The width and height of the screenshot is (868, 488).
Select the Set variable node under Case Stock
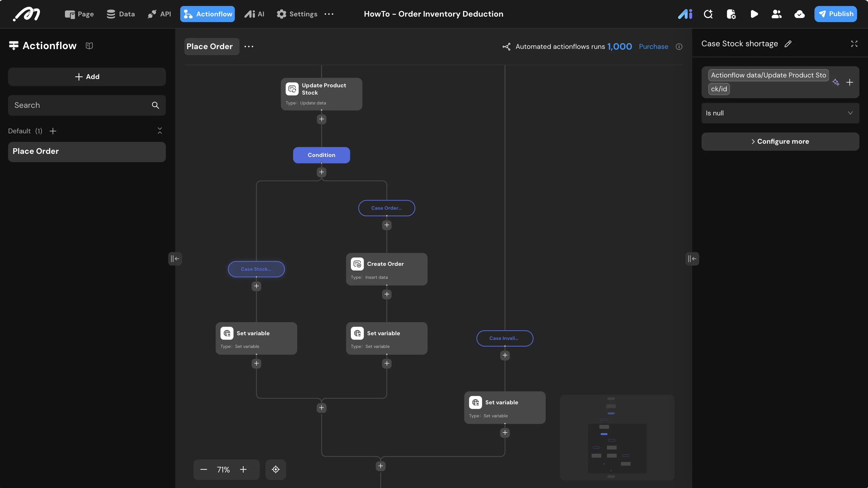[x=256, y=339]
